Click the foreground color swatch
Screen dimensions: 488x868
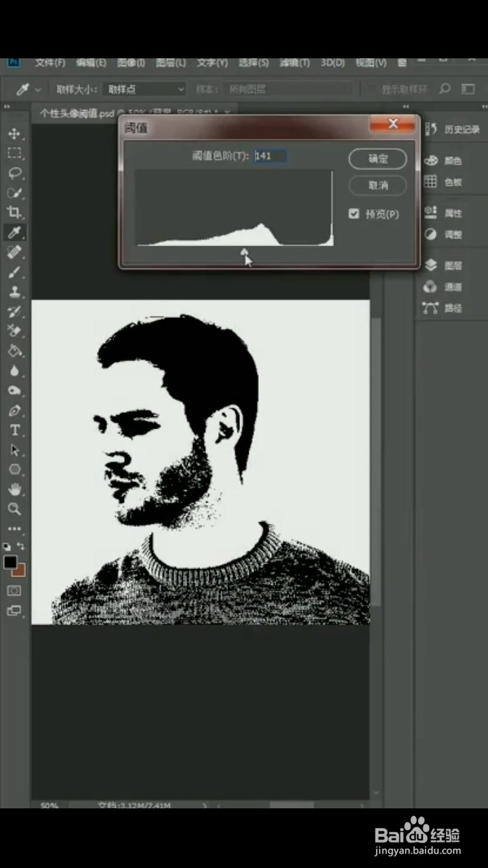click(x=10, y=562)
